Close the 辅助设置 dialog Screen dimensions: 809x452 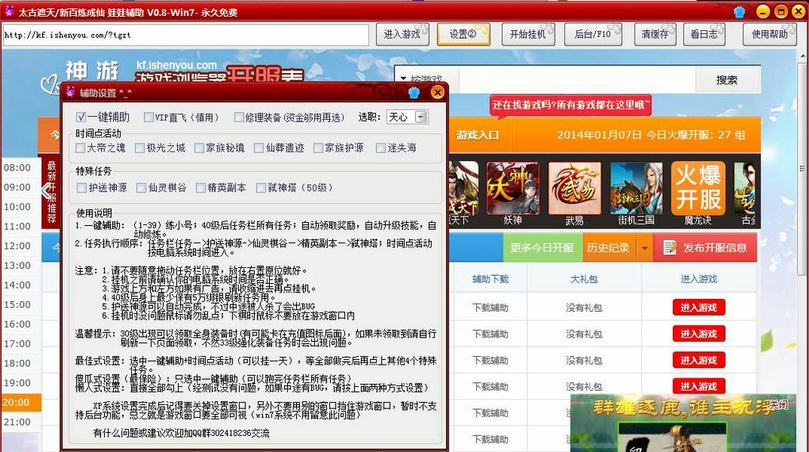pyautogui.click(x=437, y=92)
